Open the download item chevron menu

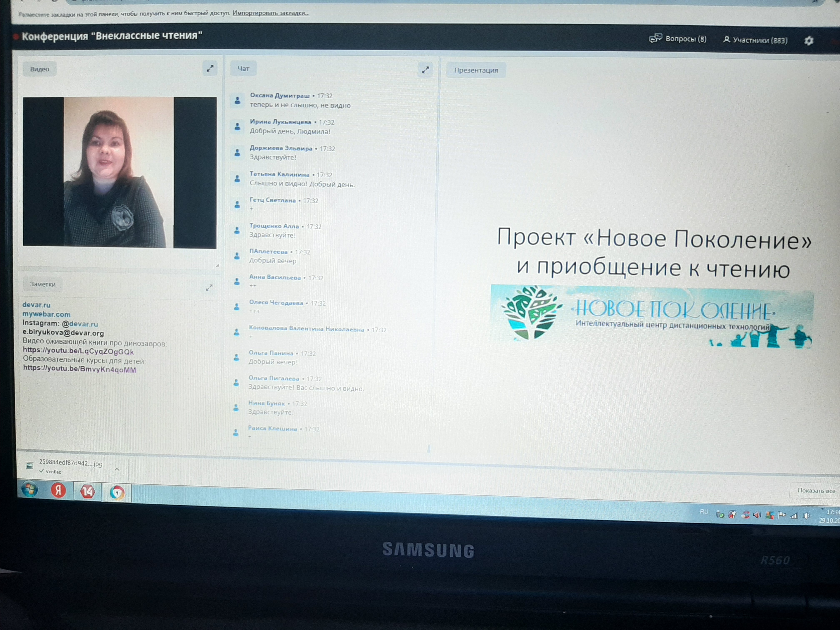click(x=117, y=469)
